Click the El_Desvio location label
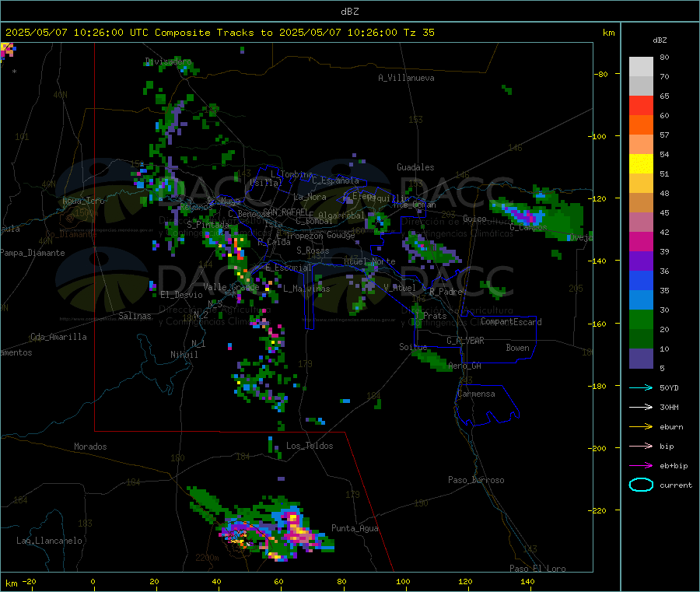The width and height of the screenshot is (700, 592). tap(182, 295)
